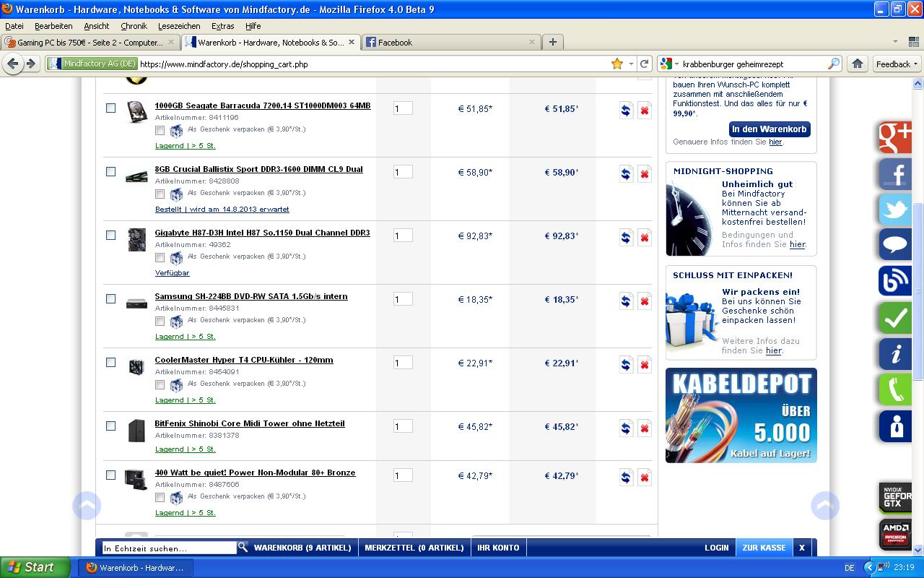924x578 pixels.
Task: Open the Facebook sidebar share icon
Action: click(895, 174)
